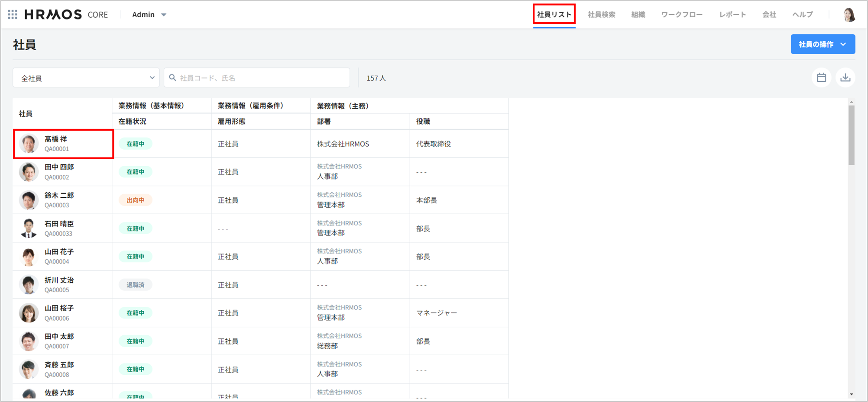The image size is (868, 402).
Task: Click the download export icon
Action: pyautogui.click(x=845, y=78)
